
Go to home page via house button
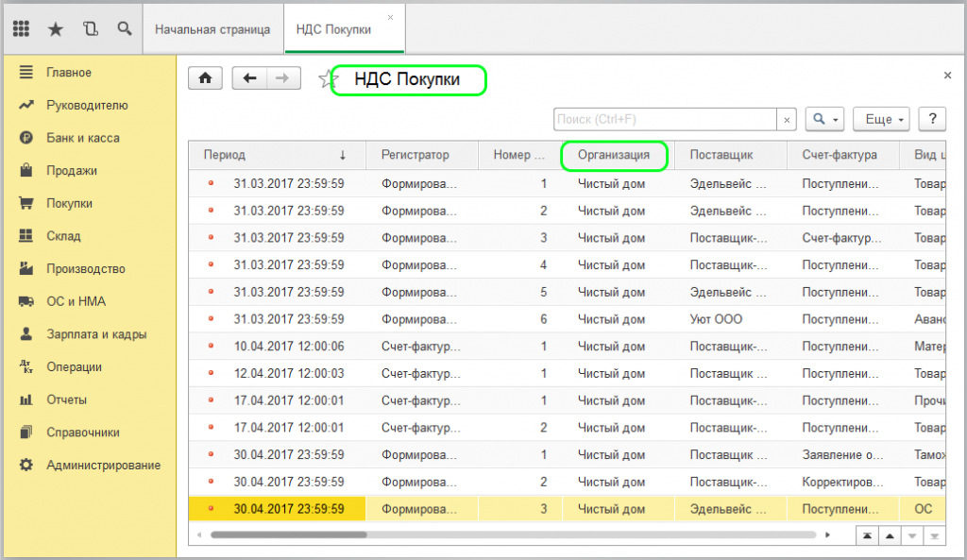click(205, 78)
